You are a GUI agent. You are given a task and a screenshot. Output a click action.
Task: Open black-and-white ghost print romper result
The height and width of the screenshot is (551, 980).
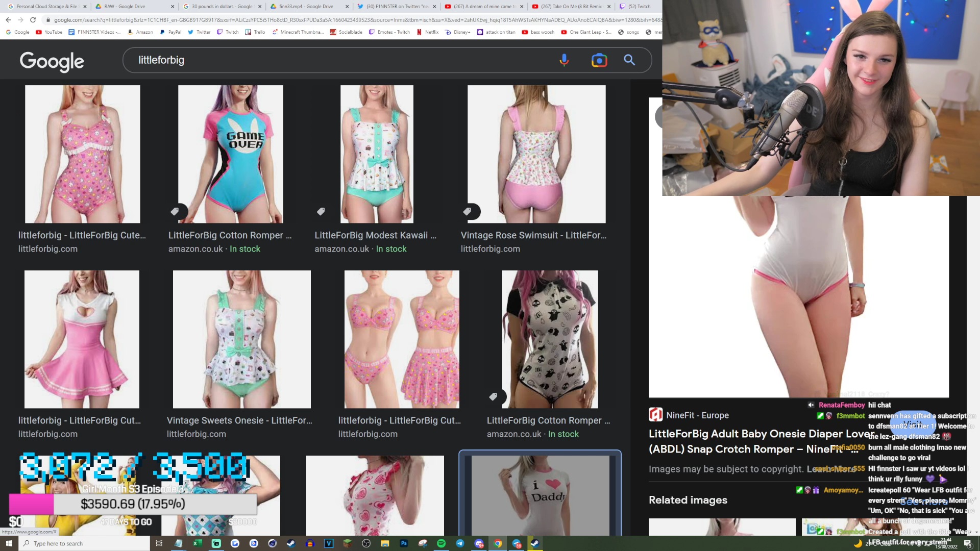pyautogui.click(x=550, y=339)
